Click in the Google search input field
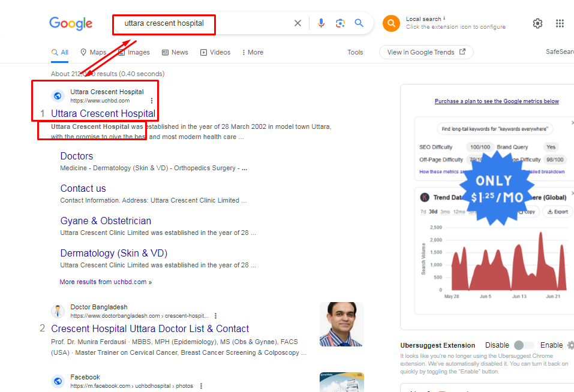The width and height of the screenshot is (574, 392). point(205,23)
